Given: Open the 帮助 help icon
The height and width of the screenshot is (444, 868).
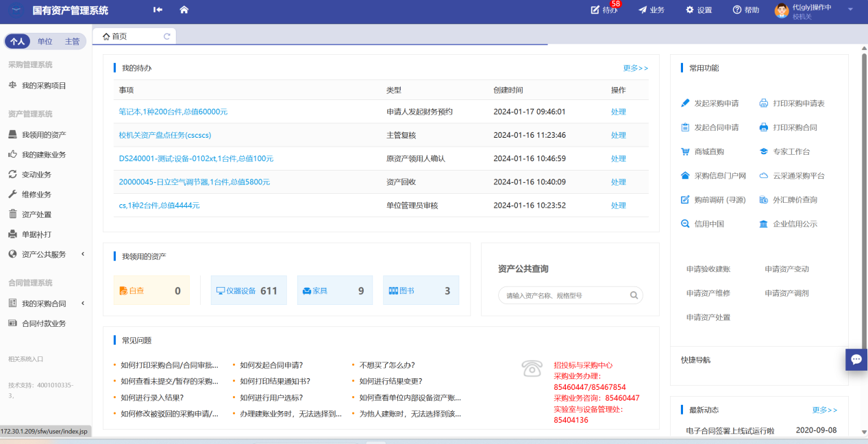Looking at the screenshot, I should click(737, 10).
